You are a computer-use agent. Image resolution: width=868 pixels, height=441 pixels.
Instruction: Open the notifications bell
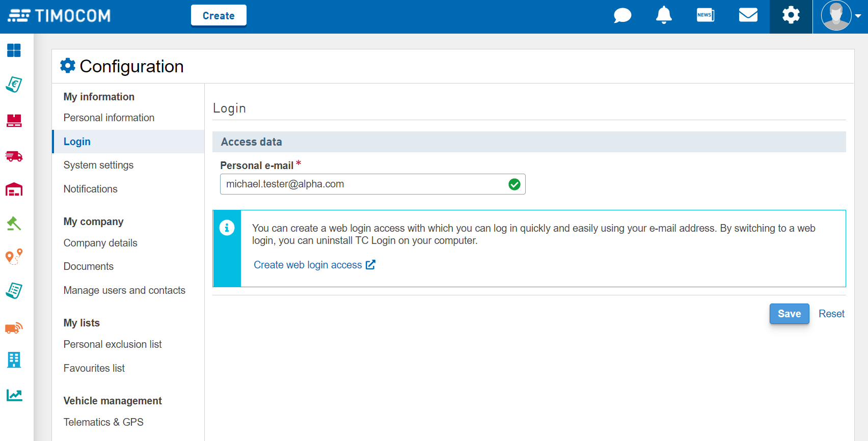(664, 15)
